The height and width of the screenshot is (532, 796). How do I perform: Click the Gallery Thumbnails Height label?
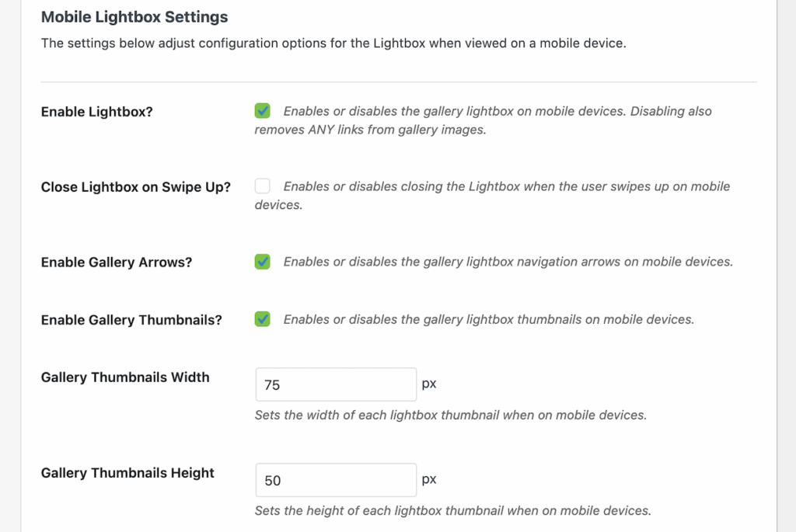pyautogui.click(x=127, y=472)
